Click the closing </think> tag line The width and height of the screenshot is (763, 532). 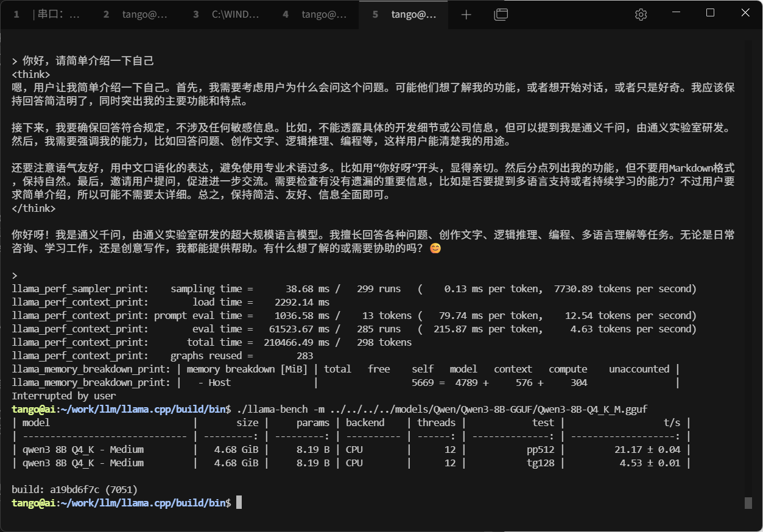[x=33, y=208]
